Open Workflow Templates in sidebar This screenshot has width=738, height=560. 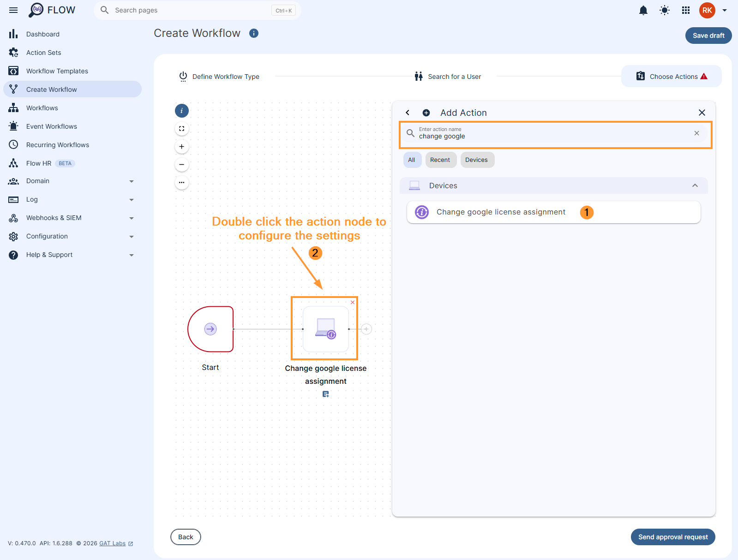pyautogui.click(x=72, y=71)
